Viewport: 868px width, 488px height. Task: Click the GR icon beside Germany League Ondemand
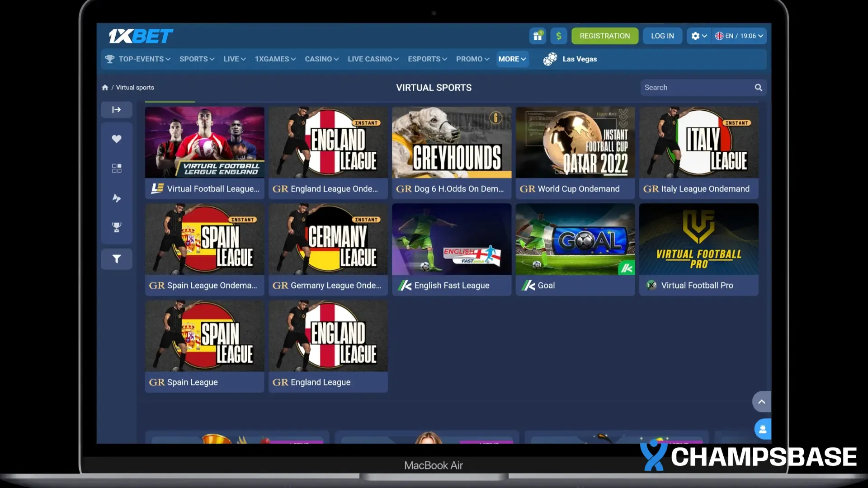pyautogui.click(x=280, y=286)
